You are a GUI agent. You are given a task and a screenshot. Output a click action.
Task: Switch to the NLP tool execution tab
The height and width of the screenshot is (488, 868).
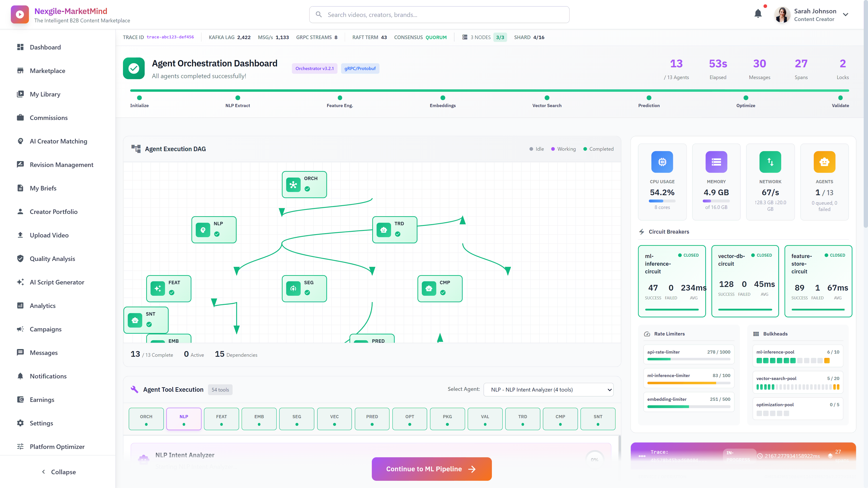[x=184, y=419]
